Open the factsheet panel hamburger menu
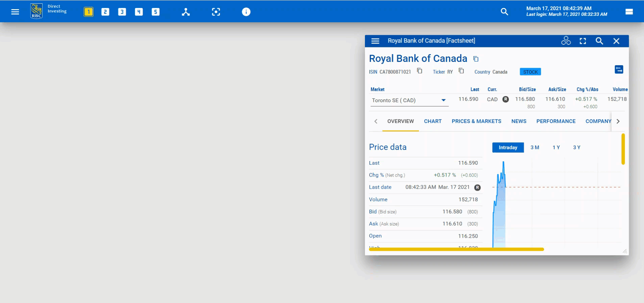 click(375, 41)
